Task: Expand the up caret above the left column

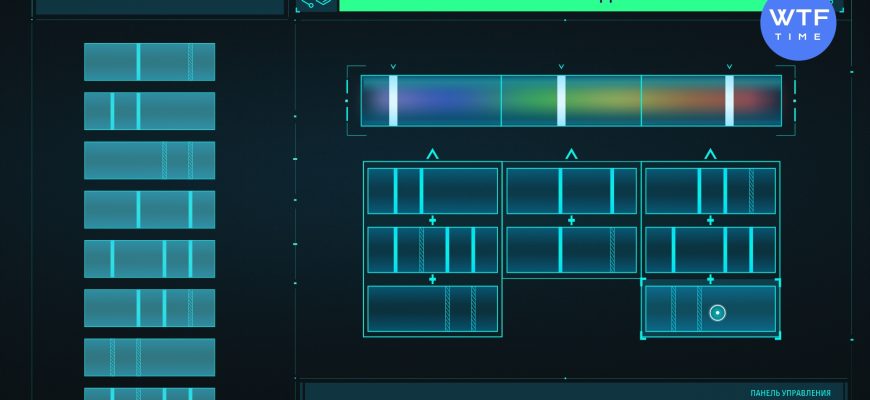Action: (x=432, y=154)
